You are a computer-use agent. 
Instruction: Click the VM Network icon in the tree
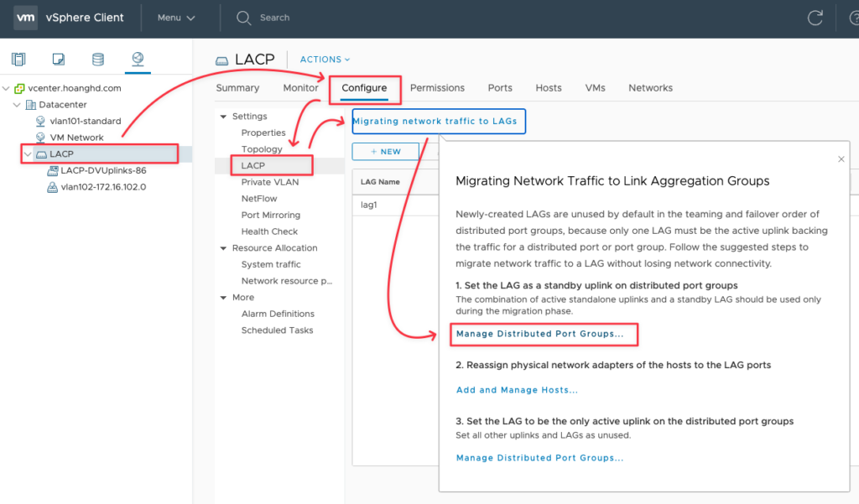(40, 138)
